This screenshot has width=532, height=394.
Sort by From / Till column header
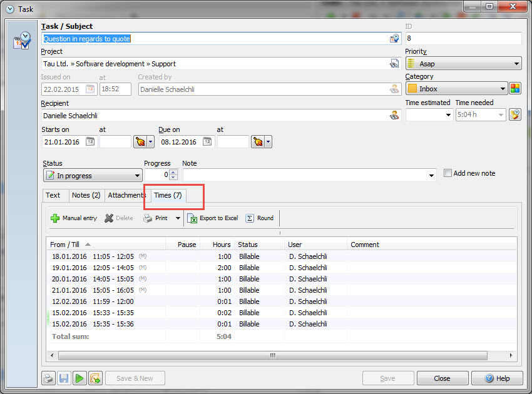69,245
